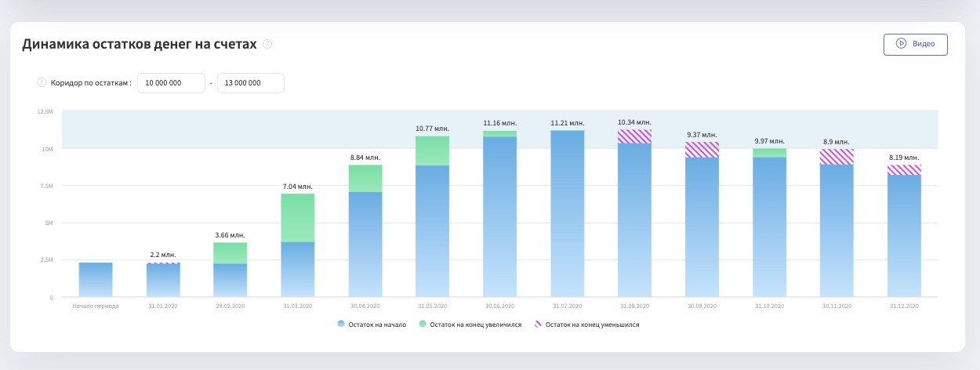
Task: Click the "7.04 млн." value label
Action: [297, 187]
